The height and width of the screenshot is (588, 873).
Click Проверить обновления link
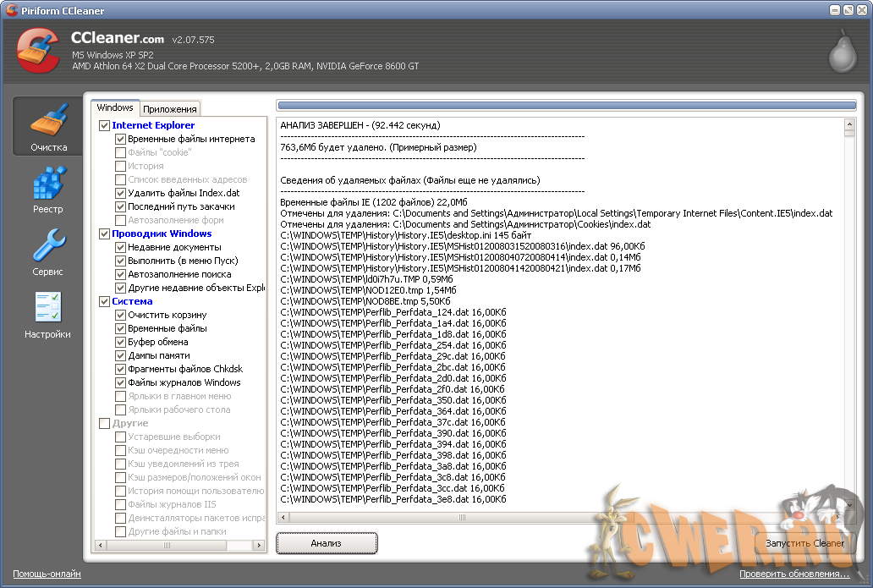tap(793, 574)
